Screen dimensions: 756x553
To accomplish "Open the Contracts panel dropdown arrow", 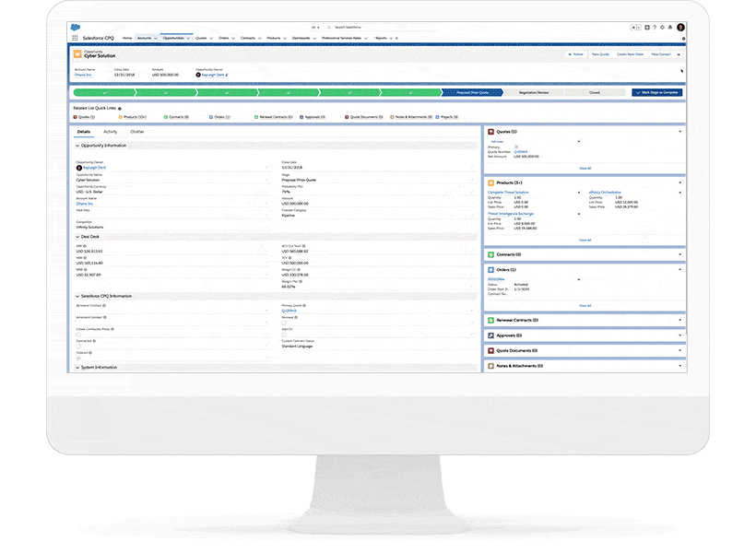I will pos(680,253).
